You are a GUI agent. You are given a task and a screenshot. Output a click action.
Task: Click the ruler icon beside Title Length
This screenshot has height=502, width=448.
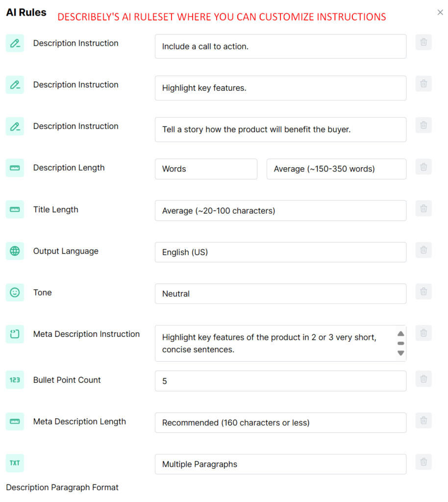click(15, 209)
